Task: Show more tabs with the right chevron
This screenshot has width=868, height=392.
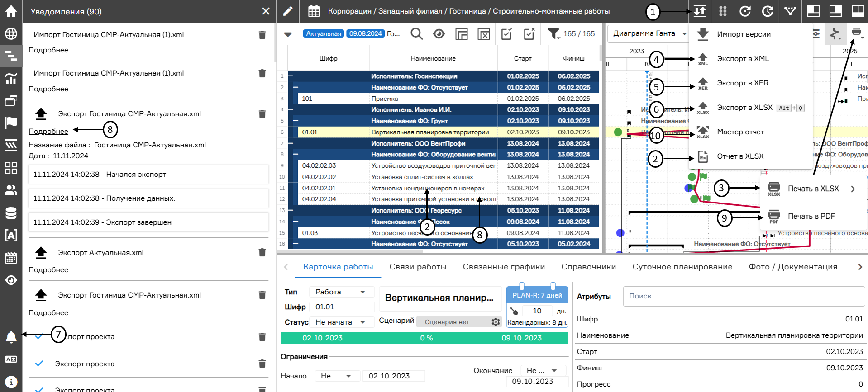Action: (860, 267)
